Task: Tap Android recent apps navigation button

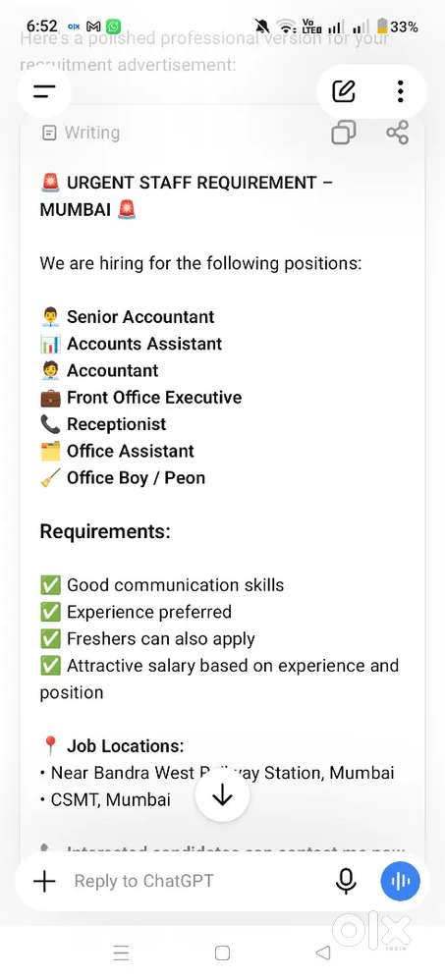Action: [x=121, y=953]
